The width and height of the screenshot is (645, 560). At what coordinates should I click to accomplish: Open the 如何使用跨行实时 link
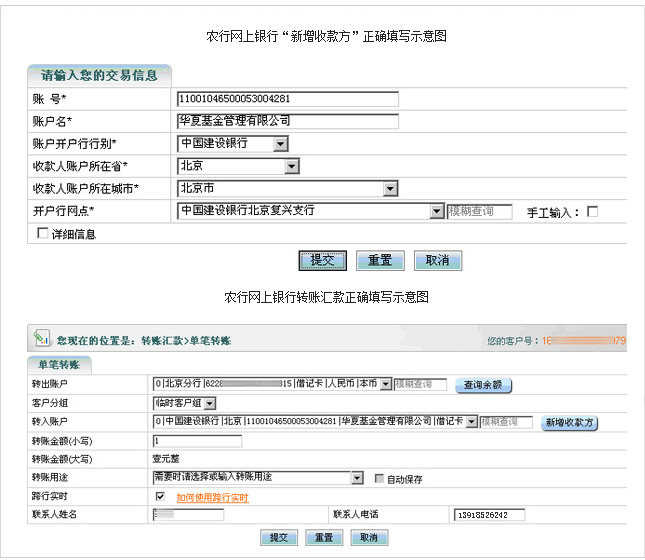pos(213,498)
